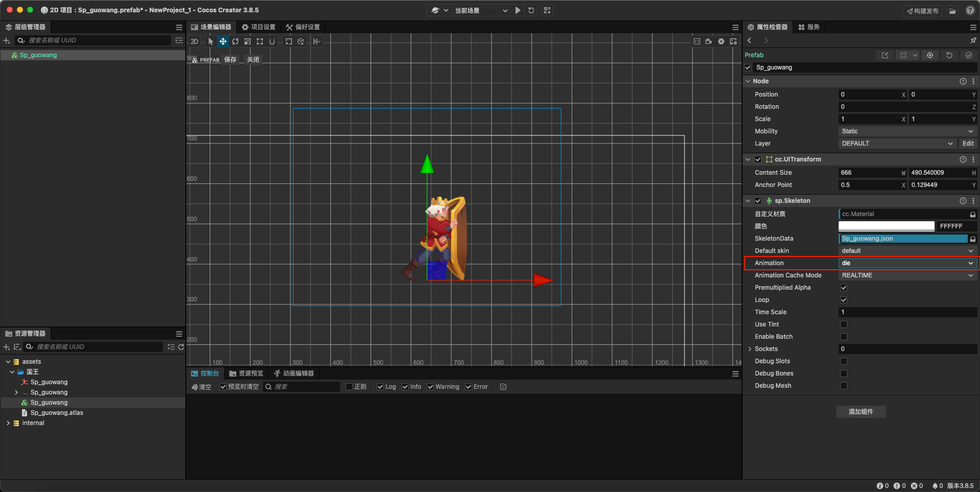
Task: Click the prefab edit asset icon
Action: 885,55
